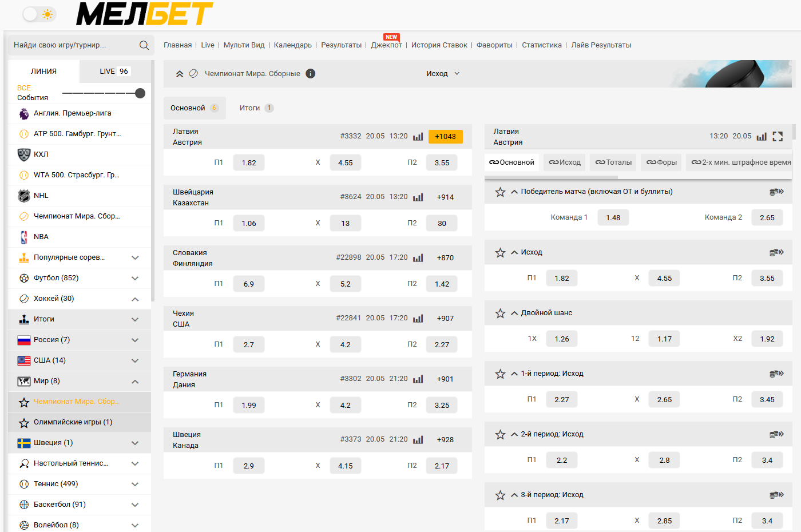This screenshot has width=801, height=532.
Task: Expand the Итоги sidebar item
Action: coord(135,319)
